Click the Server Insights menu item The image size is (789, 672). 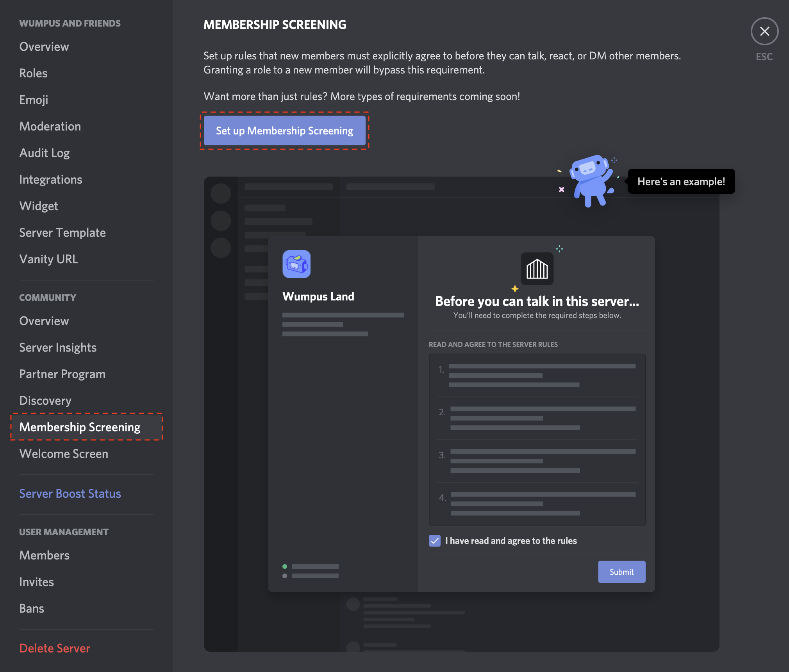(58, 347)
